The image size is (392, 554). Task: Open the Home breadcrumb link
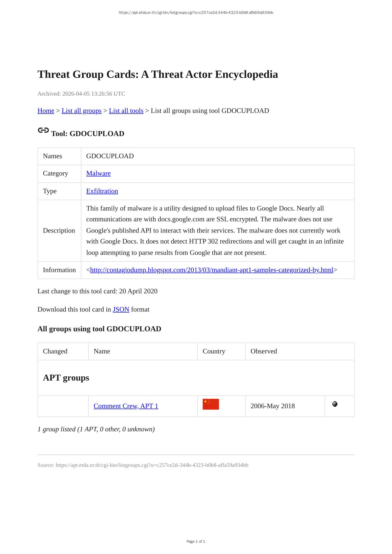(46, 111)
